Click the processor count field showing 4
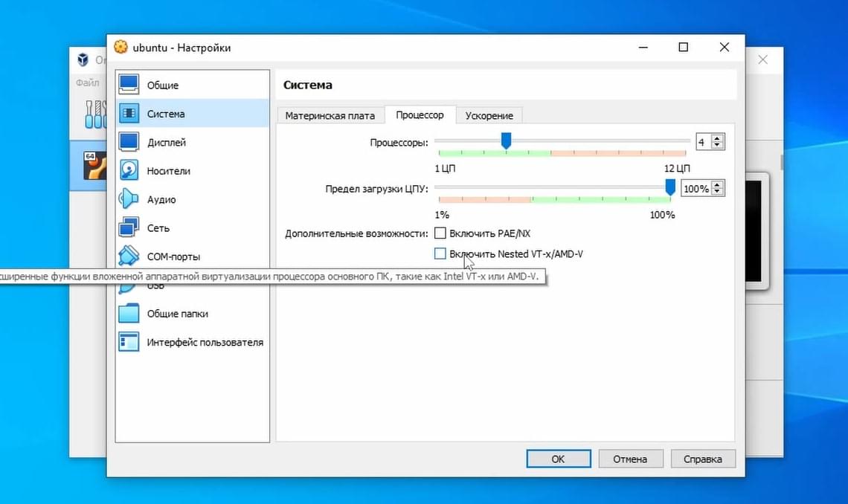 click(704, 142)
